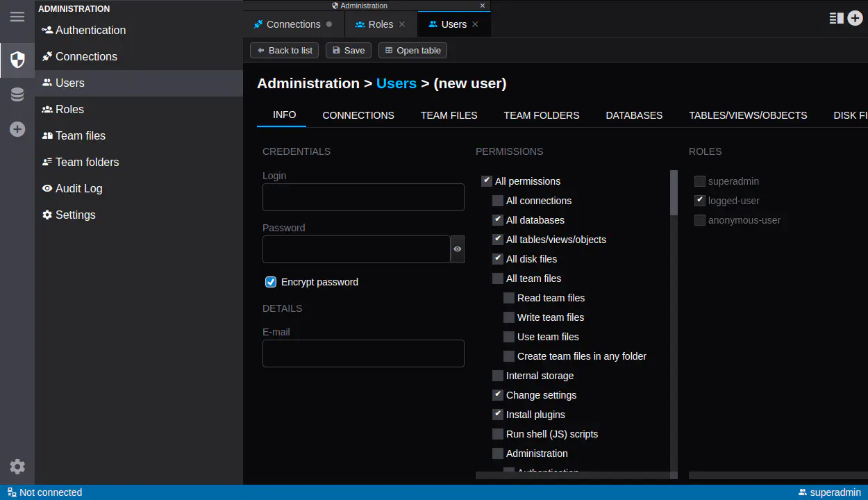Click the plus icon in left sidebar
Image resolution: width=868 pixels, height=500 pixels.
click(17, 130)
